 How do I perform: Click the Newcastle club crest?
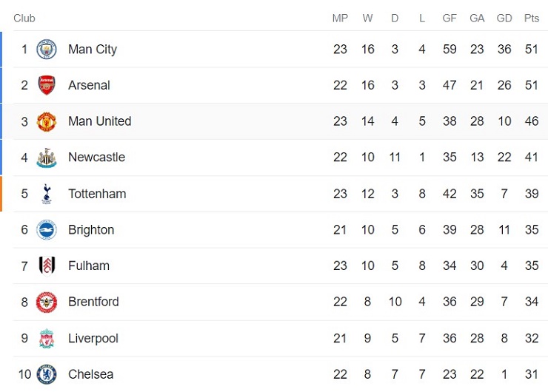tap(47, 158)
